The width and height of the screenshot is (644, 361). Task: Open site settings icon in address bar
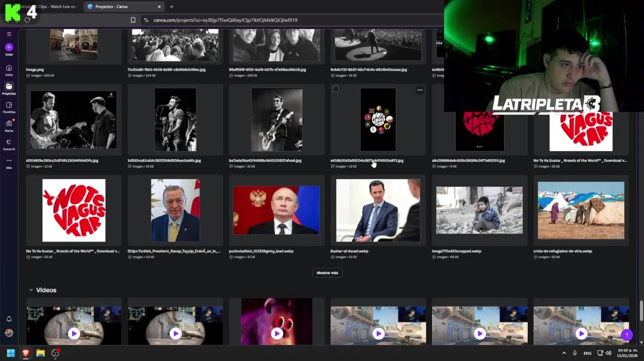(x=146, y=20)
